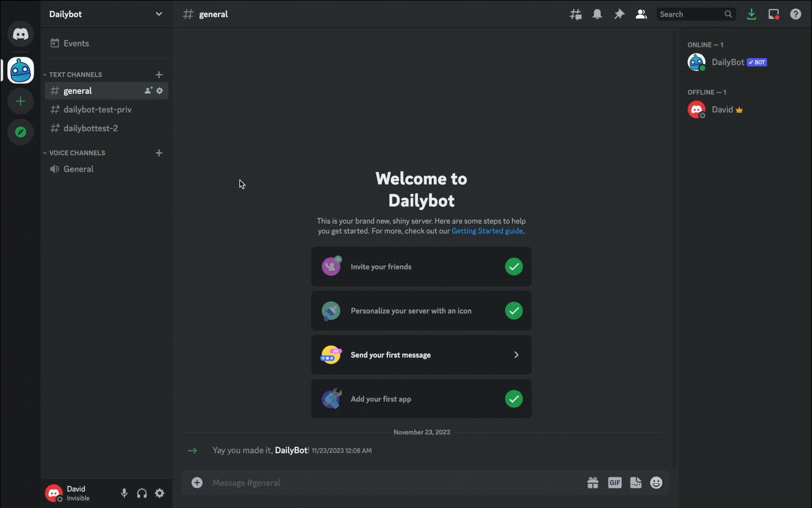Collapse the Voice Channels category

tap(77, 153)
